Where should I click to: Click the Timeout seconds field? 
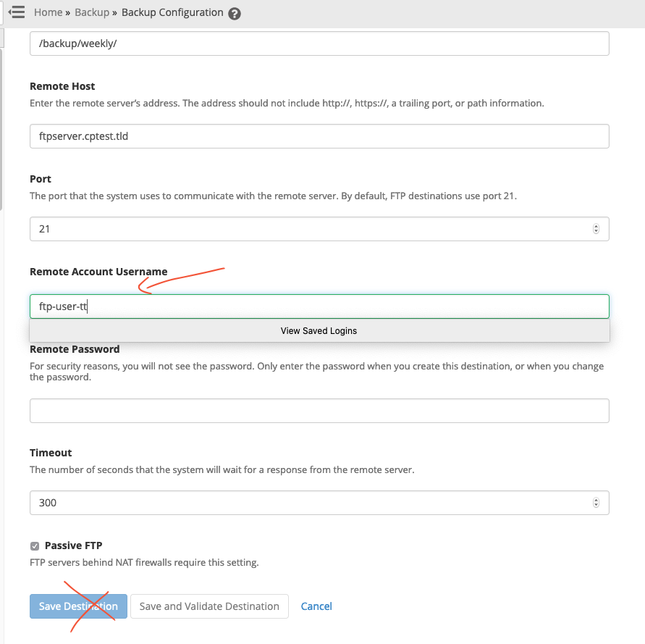pos(319,502)
